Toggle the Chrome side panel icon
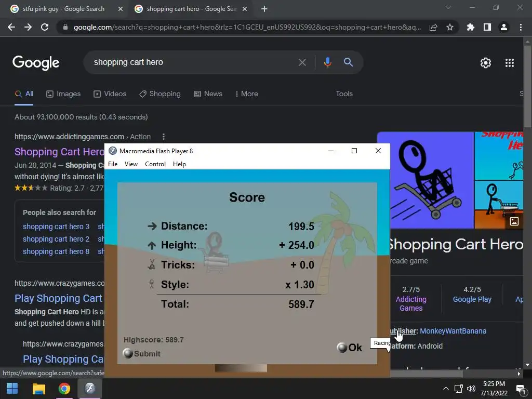532x399 pixels. point(487,27)
